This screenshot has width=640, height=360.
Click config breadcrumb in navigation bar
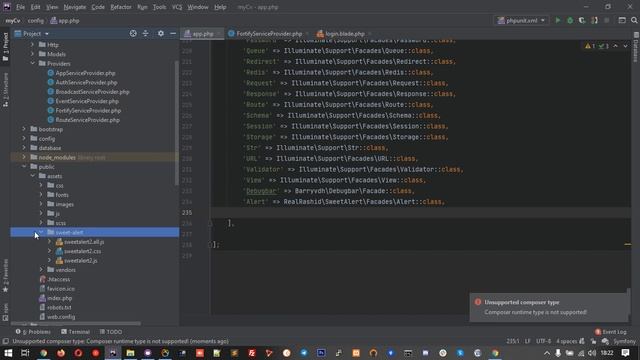click(x=36, y=20)
